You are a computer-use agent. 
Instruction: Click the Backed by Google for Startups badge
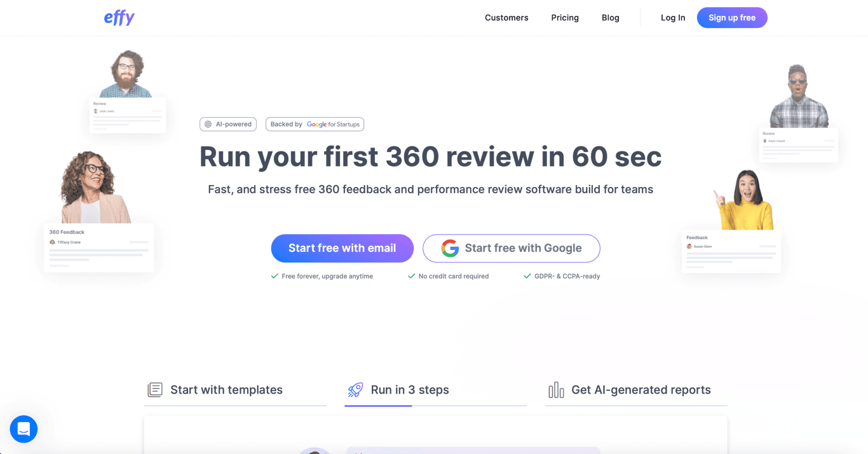coord(315,124)
